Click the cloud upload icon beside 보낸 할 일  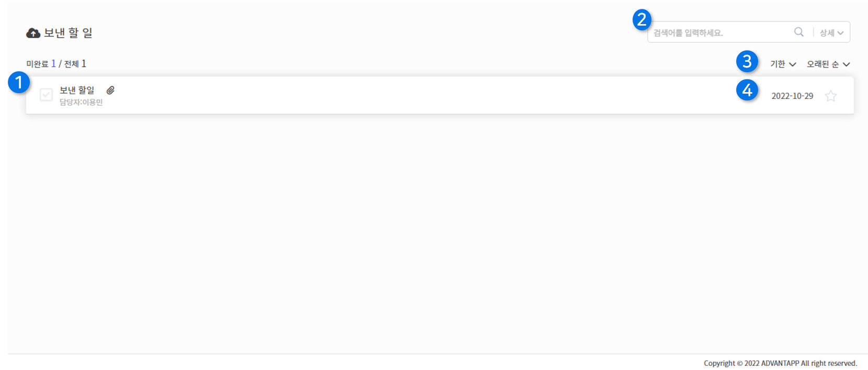33,33
